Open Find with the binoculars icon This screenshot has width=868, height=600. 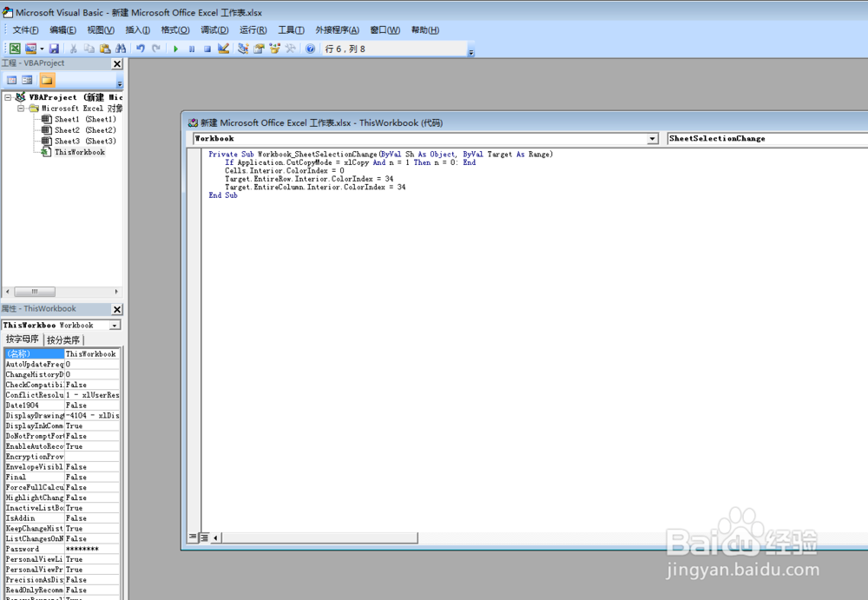click(x=120, y=49)
